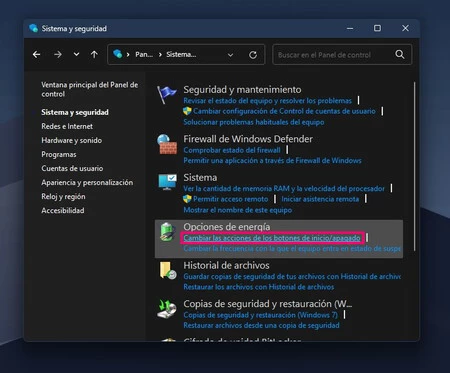Open 'Programas' in the sidebar

(59, 154)
